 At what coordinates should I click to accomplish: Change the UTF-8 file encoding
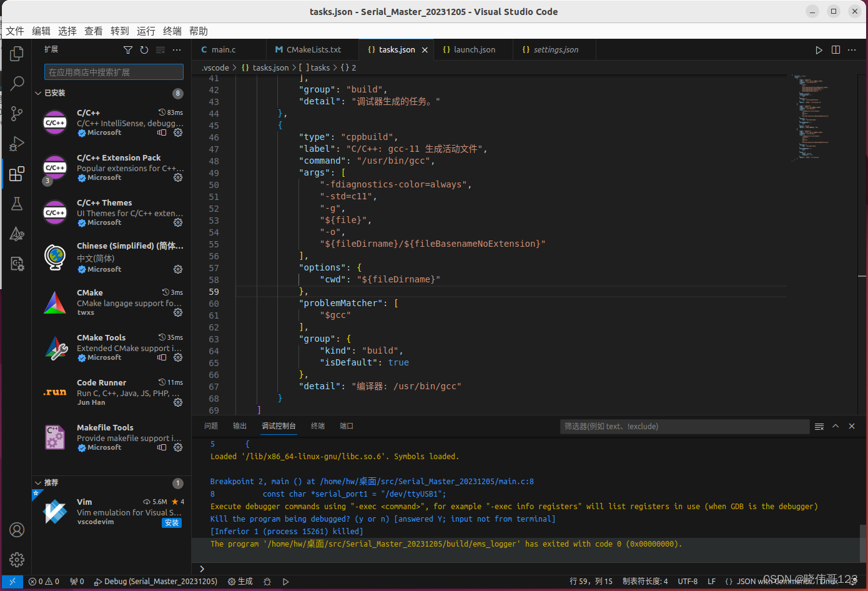pyautogui.click(x=688, y=582)
